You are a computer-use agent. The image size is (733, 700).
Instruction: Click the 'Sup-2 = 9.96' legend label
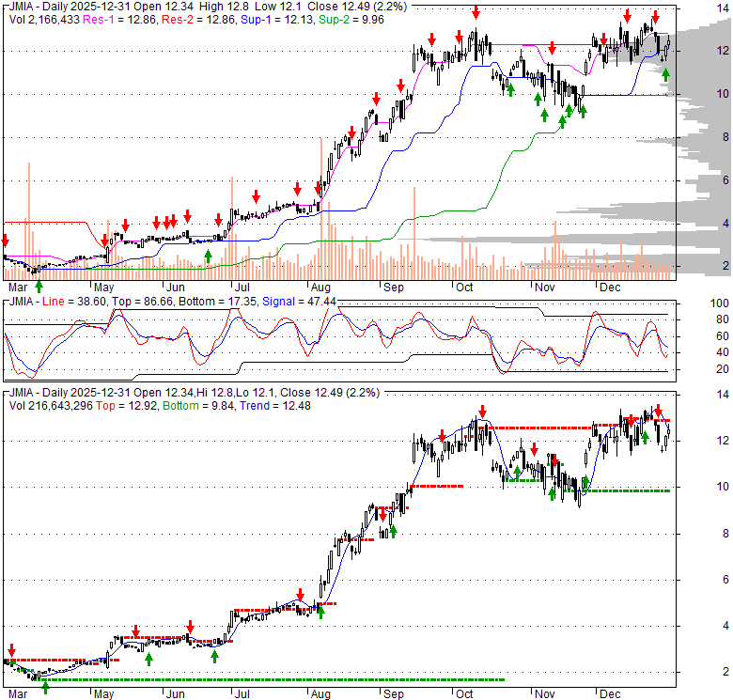pyautogui.click(x=351, y=20)
